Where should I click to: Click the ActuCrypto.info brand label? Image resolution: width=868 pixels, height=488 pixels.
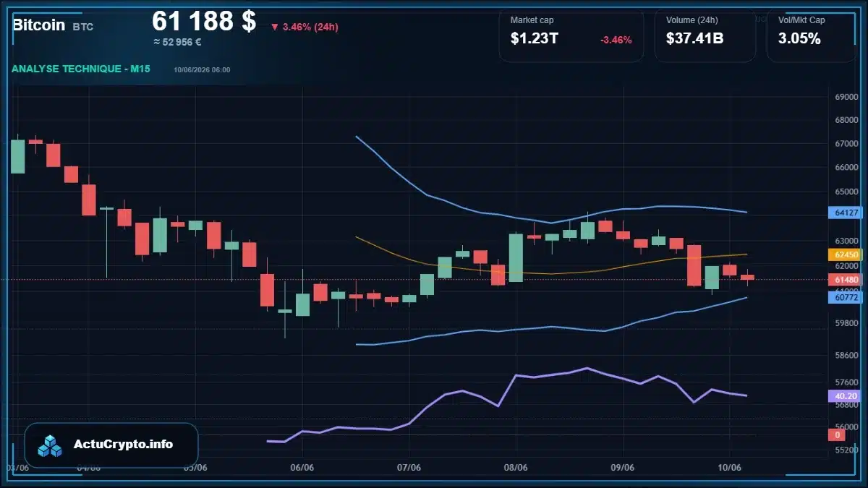pyautogui.click(x=124, y=445)
